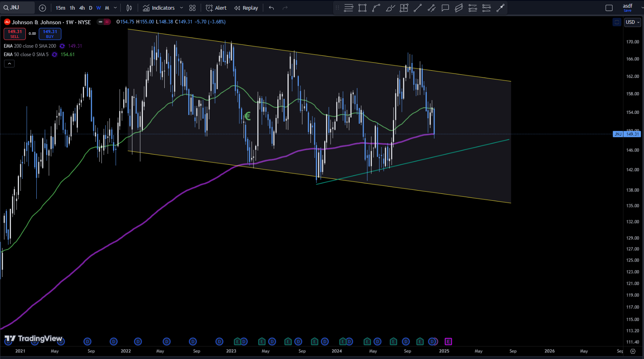Image resolution: width=644 pixels, height=359 pixels.
Task: Select the parallel channel drawing tool
Action: [x=459, y=8]
